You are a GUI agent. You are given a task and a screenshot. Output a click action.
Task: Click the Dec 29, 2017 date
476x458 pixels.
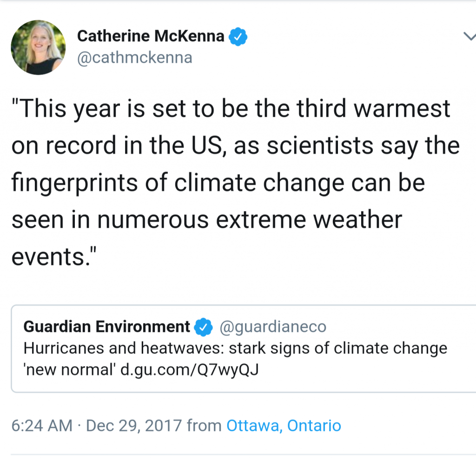click(x=134, y=425)
